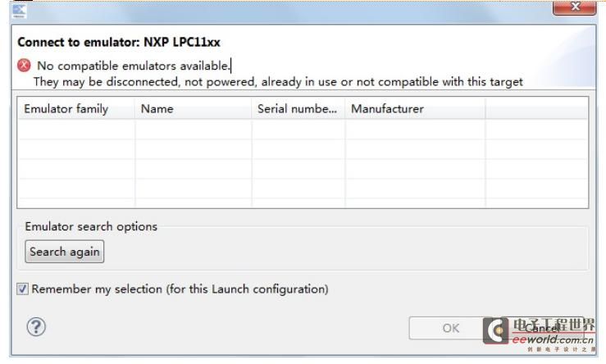
Task: Open help via the question mark icon
Action: click(36, 327)
